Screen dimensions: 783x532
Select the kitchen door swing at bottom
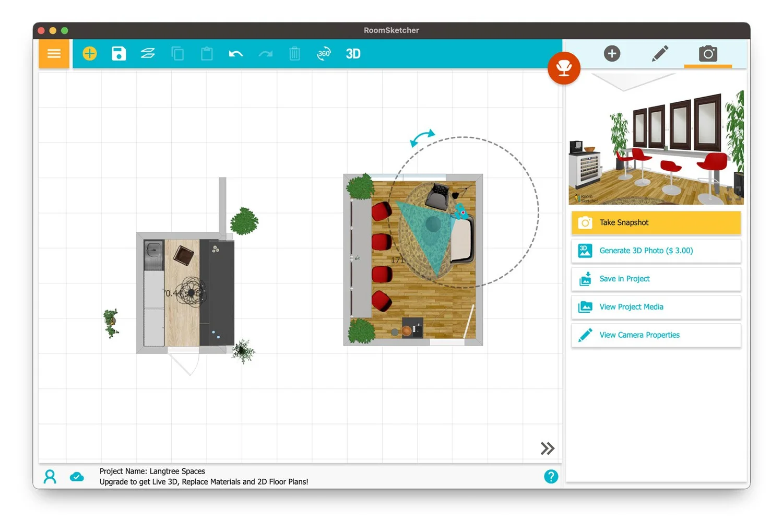click(x=184, y=362)
